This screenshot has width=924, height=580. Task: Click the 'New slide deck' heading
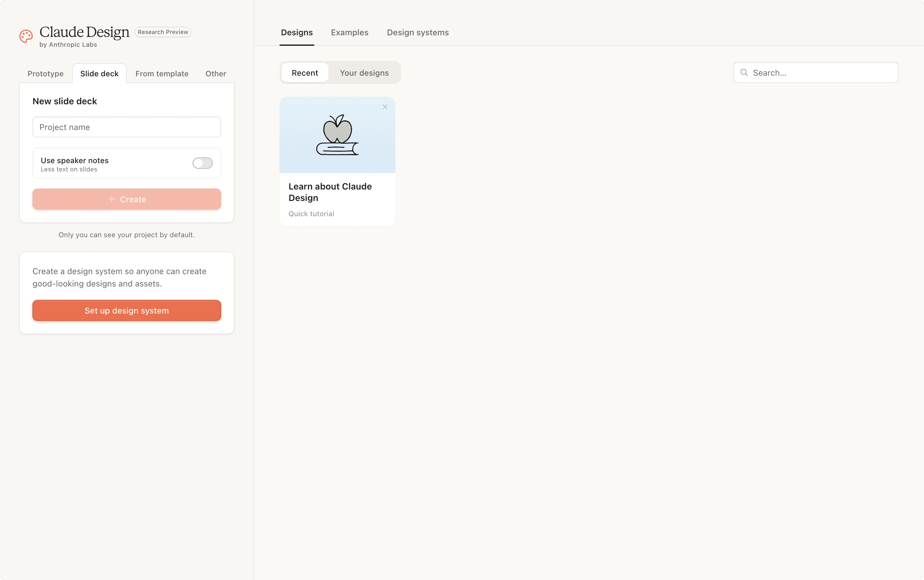[x=65, y=101]
